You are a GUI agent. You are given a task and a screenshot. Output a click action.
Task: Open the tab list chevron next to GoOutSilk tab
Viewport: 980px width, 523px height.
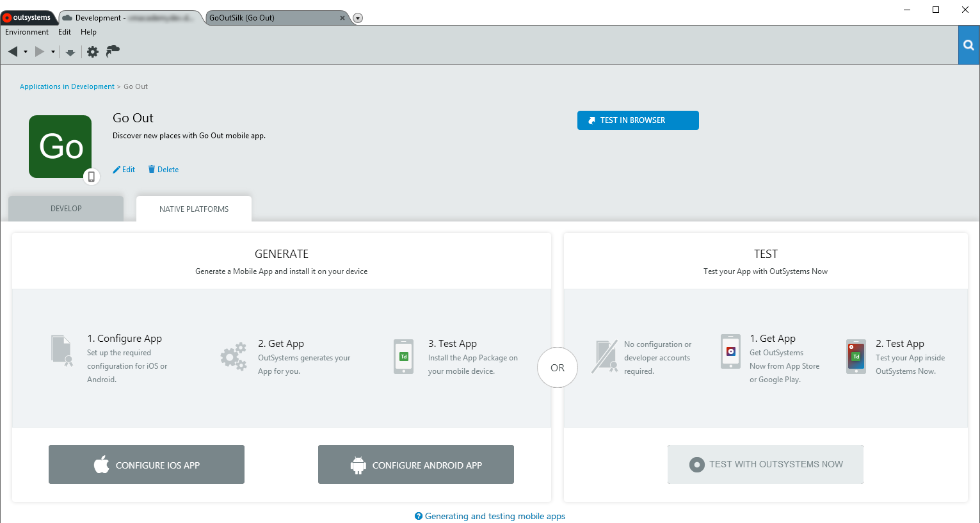(x=357, y=18)
